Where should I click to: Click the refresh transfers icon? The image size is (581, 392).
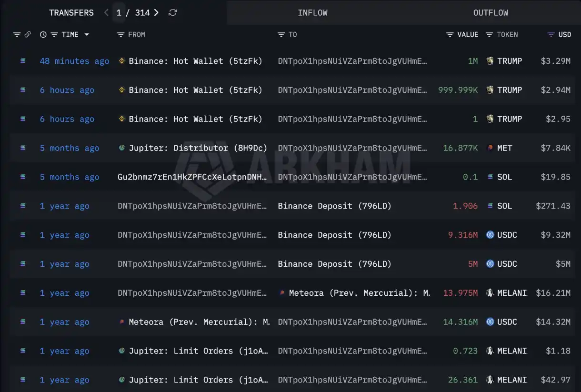coord(173,13)
